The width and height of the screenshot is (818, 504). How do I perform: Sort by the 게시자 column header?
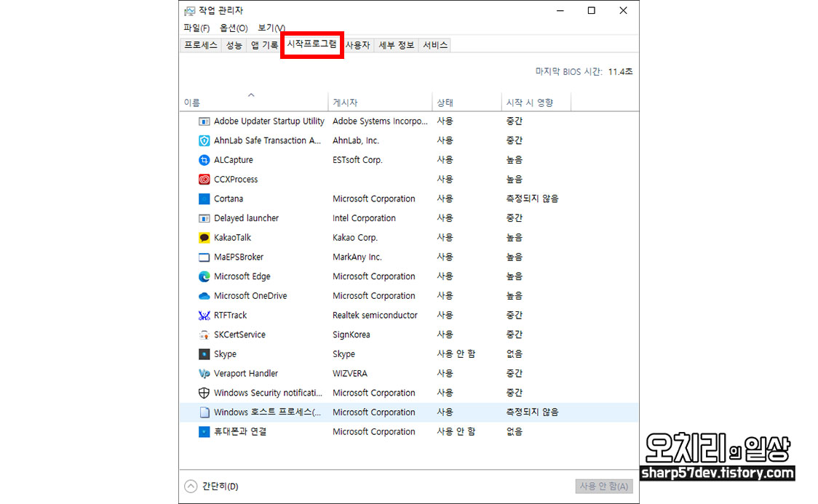pyautogui.click(x=381, y=102)
